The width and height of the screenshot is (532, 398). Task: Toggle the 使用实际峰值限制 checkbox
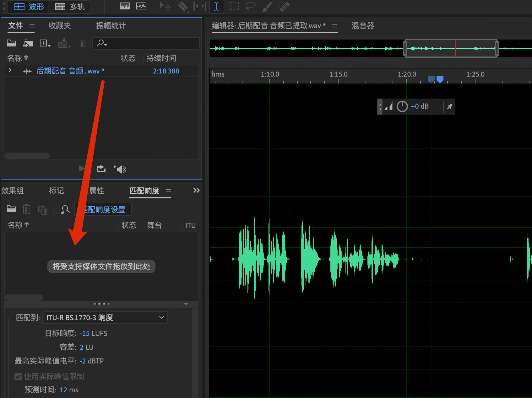18,377
